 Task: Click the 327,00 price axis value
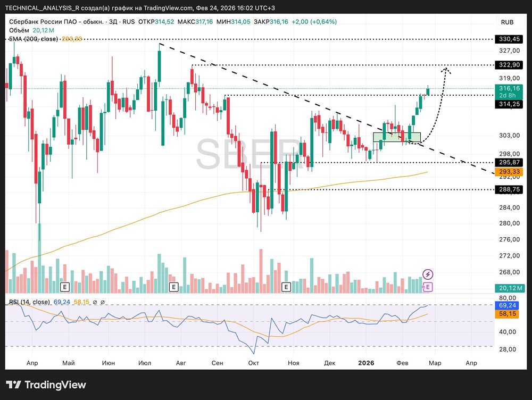pos(509,51)
